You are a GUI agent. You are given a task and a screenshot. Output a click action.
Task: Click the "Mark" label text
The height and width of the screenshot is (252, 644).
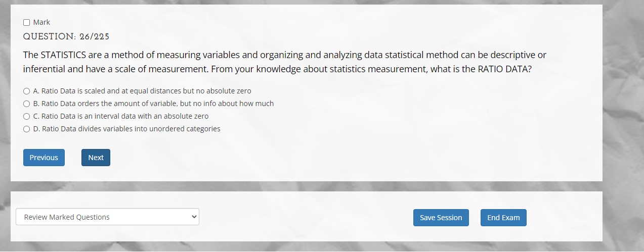click(x=41, y=22)
